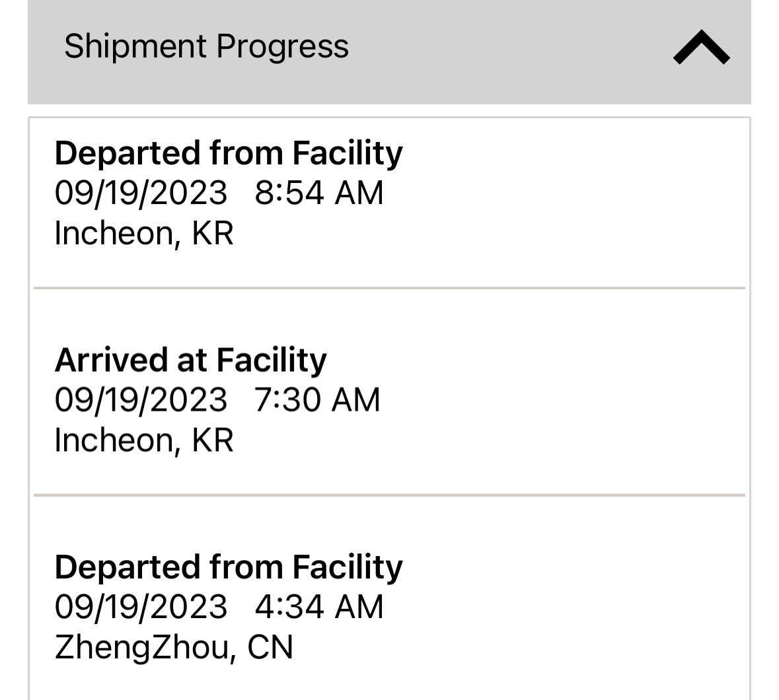Screen dimensions: 779x700
Task: Tap the date beside 8:54 AM
Action: (x=141, y=193)
